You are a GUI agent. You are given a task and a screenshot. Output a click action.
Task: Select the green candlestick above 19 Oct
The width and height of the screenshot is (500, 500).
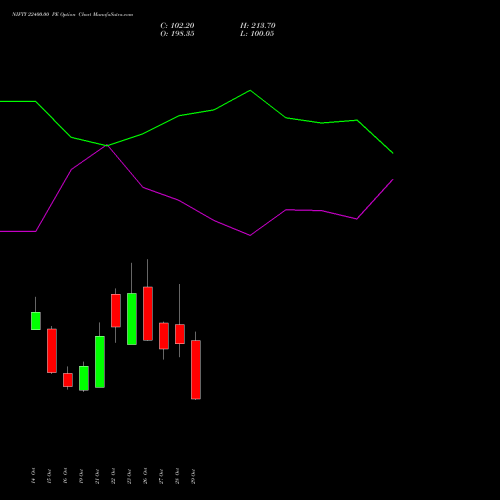click(84, 378)
